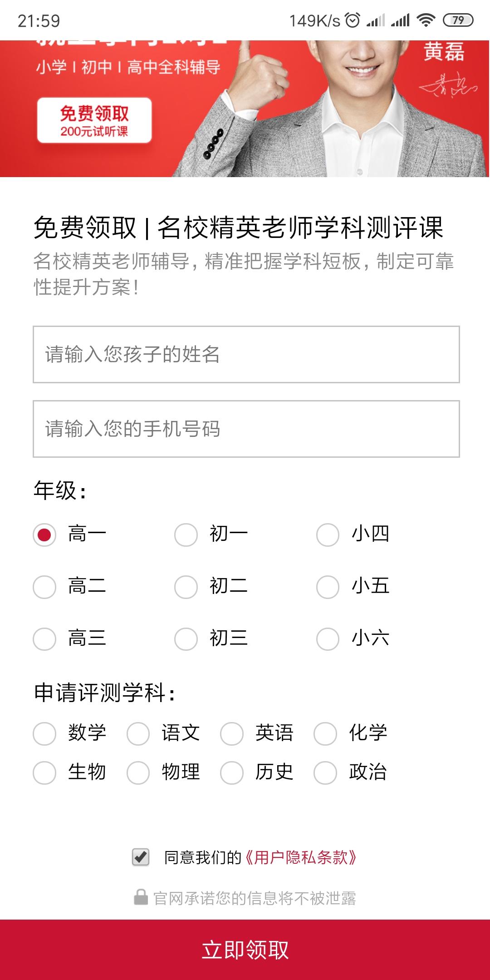
Task: Tap the 免费领取 200元试听课 banner button
Action: [94, 120]
